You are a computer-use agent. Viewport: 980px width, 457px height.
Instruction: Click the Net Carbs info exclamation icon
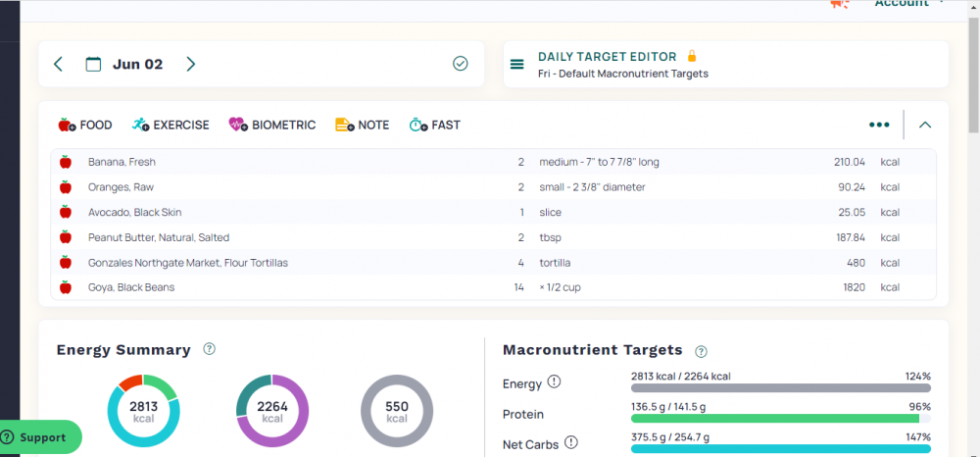coord(570,442)
